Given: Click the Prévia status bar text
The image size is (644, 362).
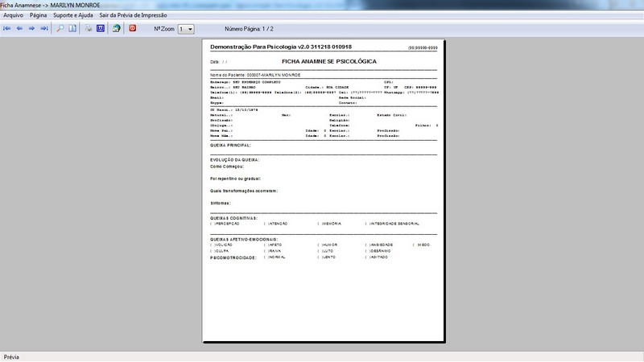Looking at the screenshot, I should (x=11, y=357).
